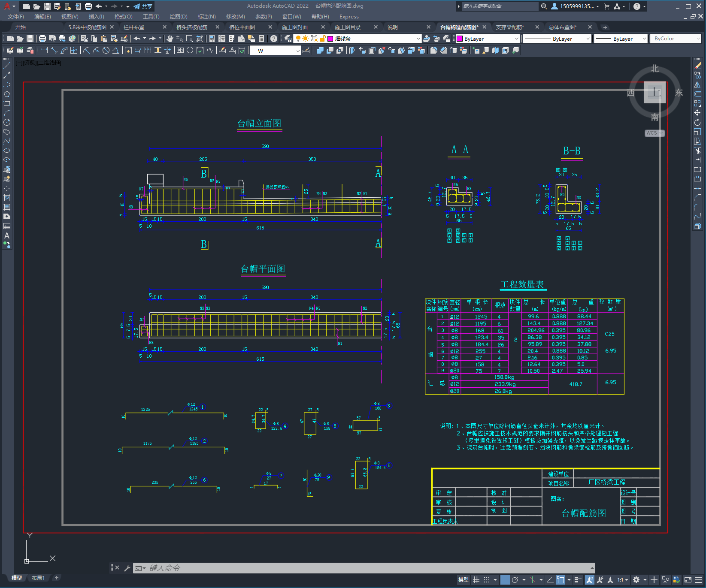
Task: Open the Express menu
Action: [349, 17]
